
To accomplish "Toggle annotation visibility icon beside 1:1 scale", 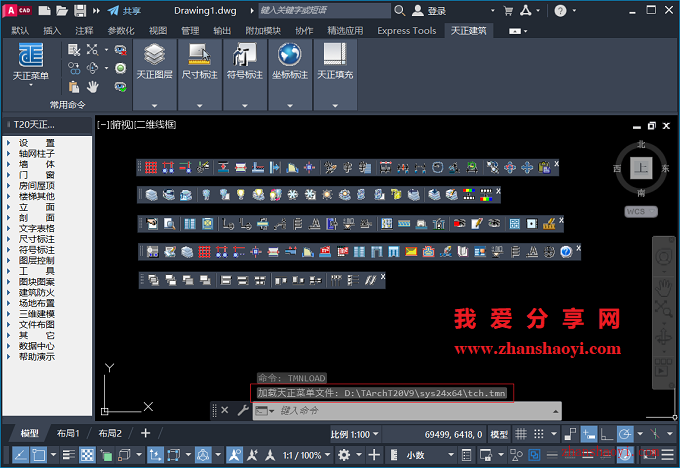I will [234, 455].
